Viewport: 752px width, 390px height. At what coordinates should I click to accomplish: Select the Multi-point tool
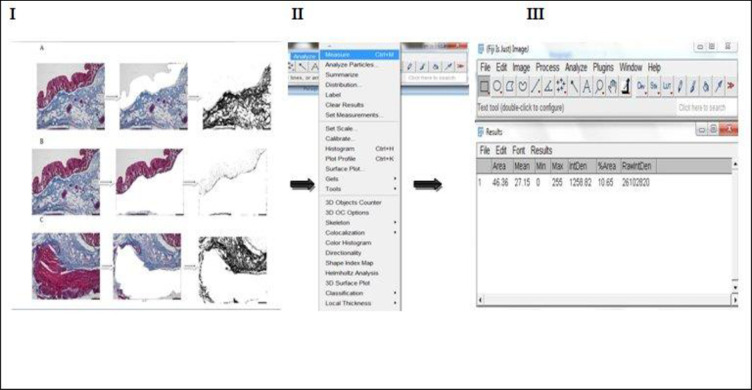click(x=561, y=86)
